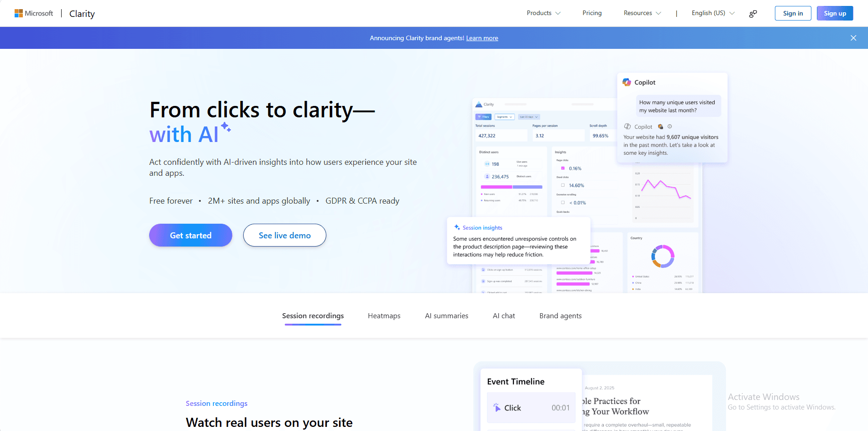Select the Session recordings tab
This screenshot has height=431, width=868.
(x=313, y=316)
